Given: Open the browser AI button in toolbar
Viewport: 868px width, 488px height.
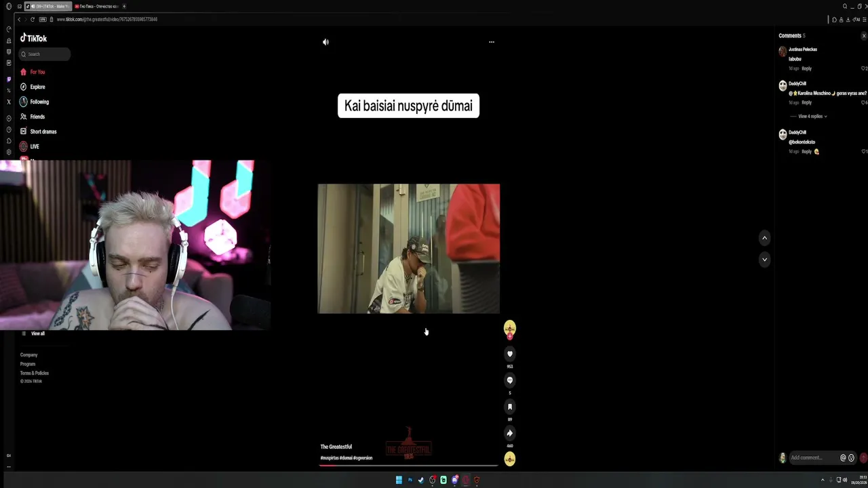Looking at the screenshot, I should 857,20.
